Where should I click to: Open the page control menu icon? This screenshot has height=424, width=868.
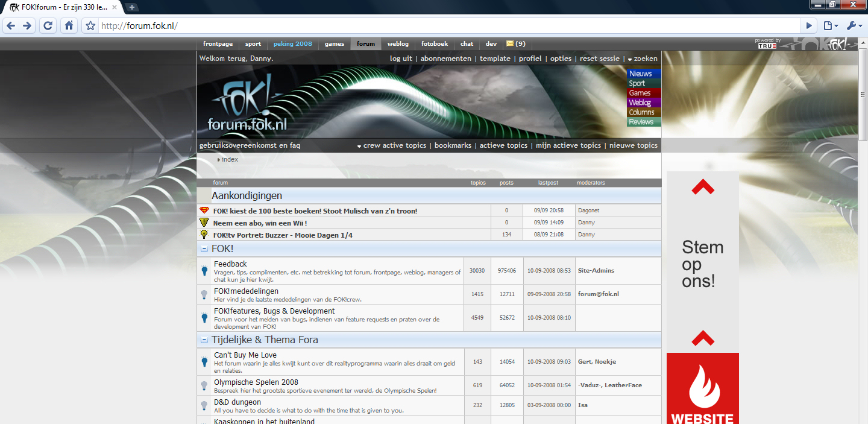point(831,26)
